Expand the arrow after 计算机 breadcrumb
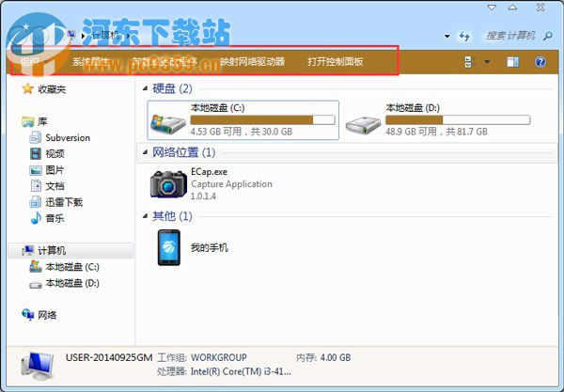Viewport: 564px width, 392px height. click(128, 35)
